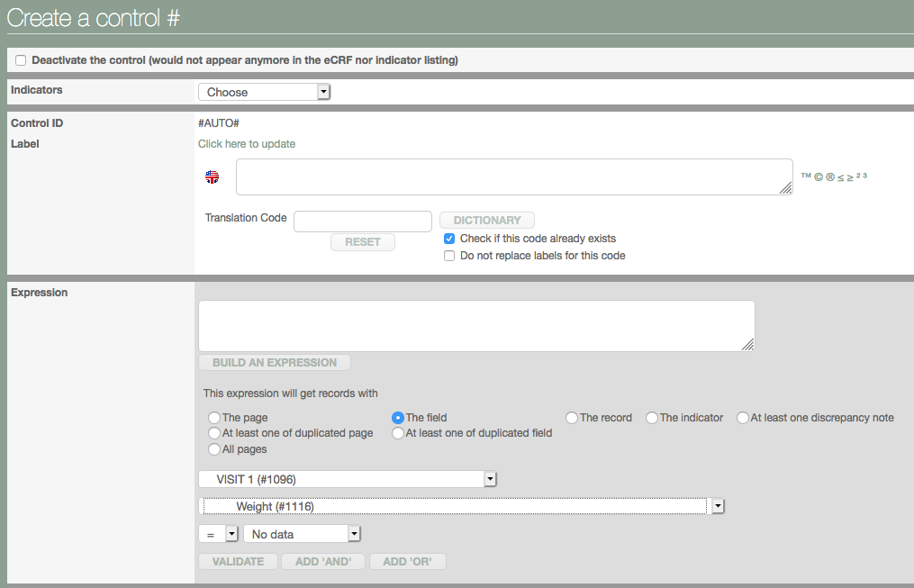The width and height of the screenshot is (914, 588).
Task: Insert the superscript 2 symbol
Action: (x=858, y=176)
